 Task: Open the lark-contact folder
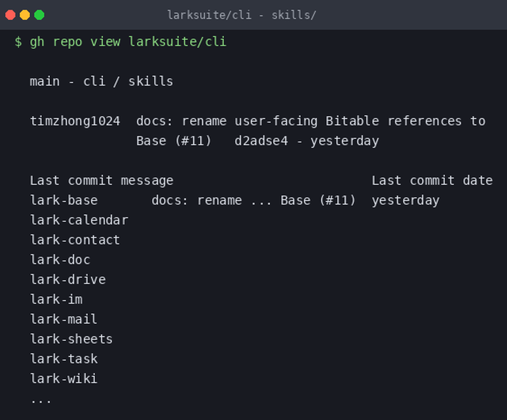click(75, 240)
